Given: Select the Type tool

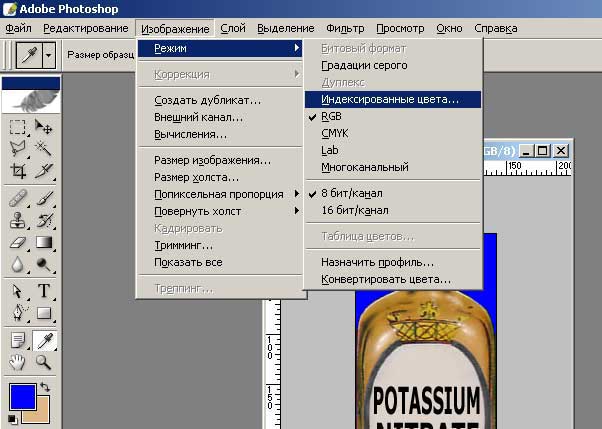Looking at the screenshot, I should pyautogui.click(x=44, y=291).
